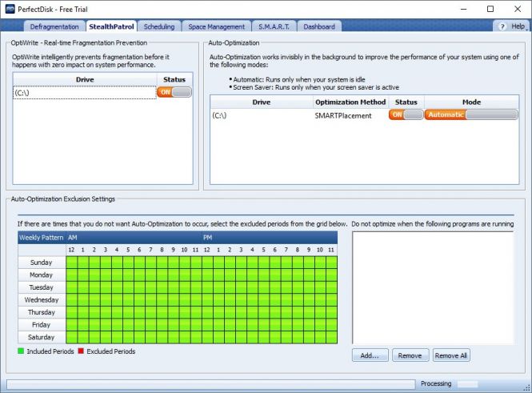Minimize the PerfectDisk window
Screen dimensions: 532x393
pos(463,9)
